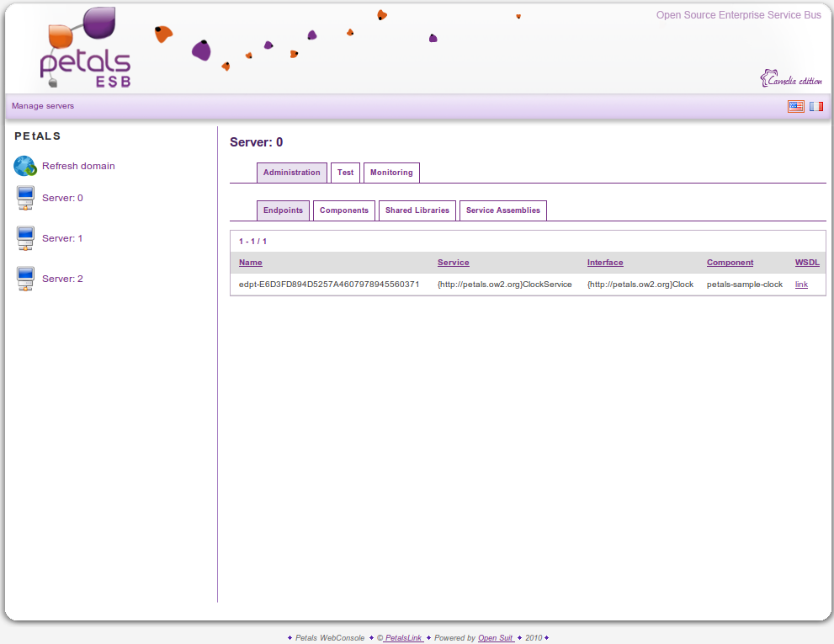Show the Shared Libraries sub-tab
The width and height of the screenshot is (834, 644).
[x=417, y=210]
